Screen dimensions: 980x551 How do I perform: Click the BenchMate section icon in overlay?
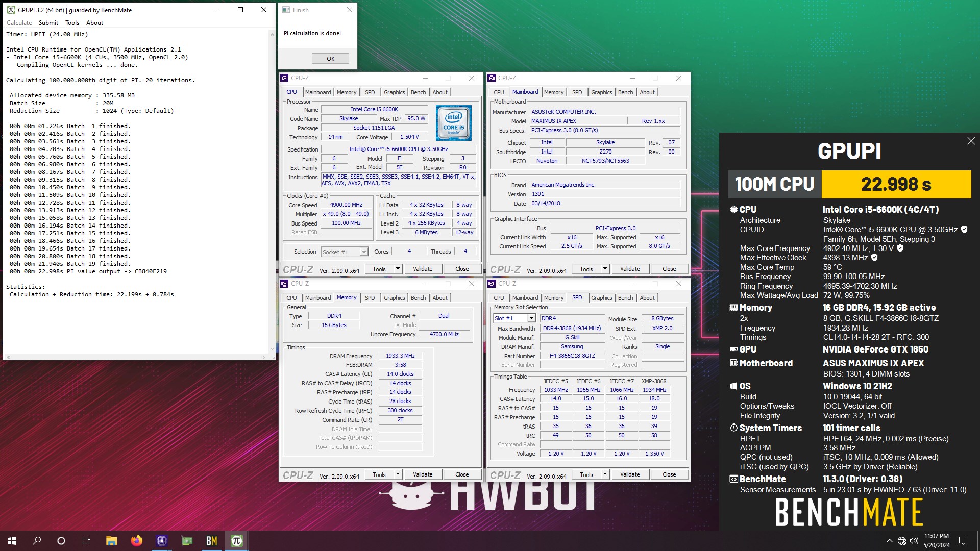click(733, 479)
